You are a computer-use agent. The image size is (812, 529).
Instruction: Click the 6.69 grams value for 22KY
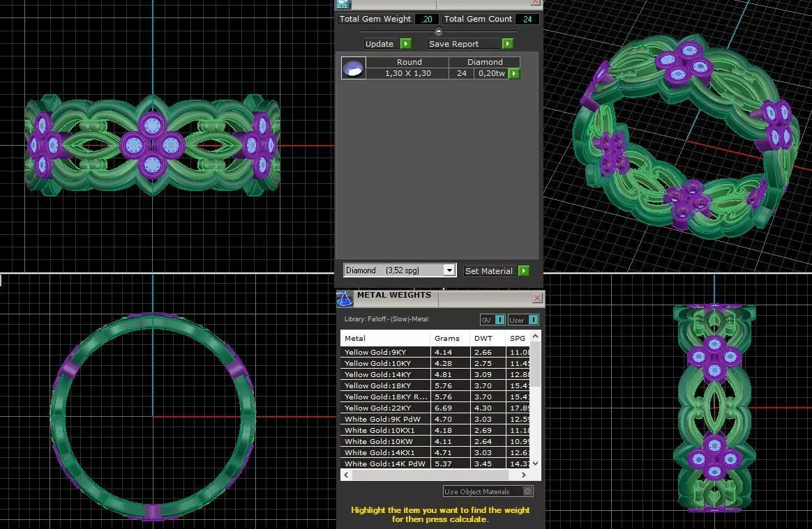449,408
